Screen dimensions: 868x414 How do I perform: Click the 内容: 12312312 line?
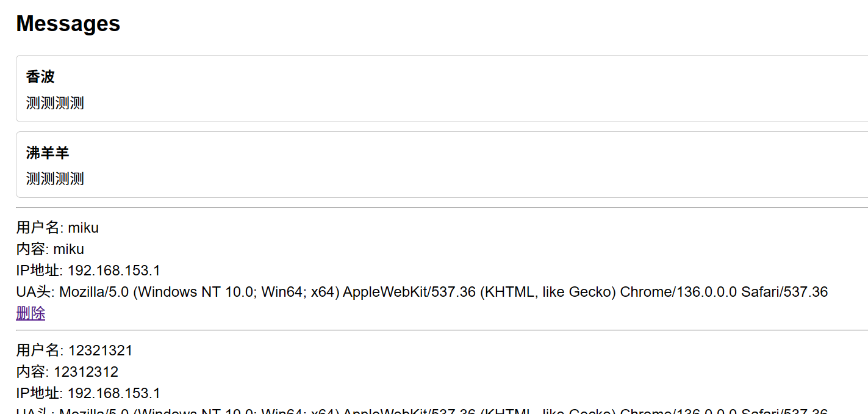point(67,372)
